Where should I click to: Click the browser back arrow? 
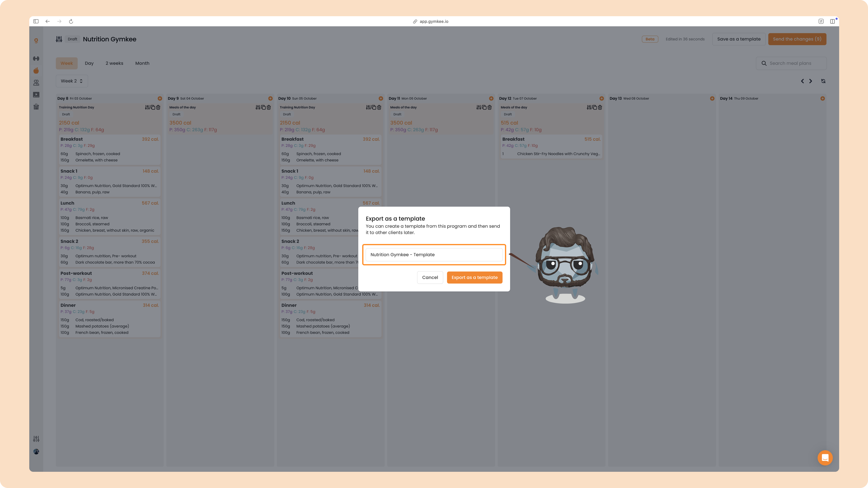click(47, 21)
